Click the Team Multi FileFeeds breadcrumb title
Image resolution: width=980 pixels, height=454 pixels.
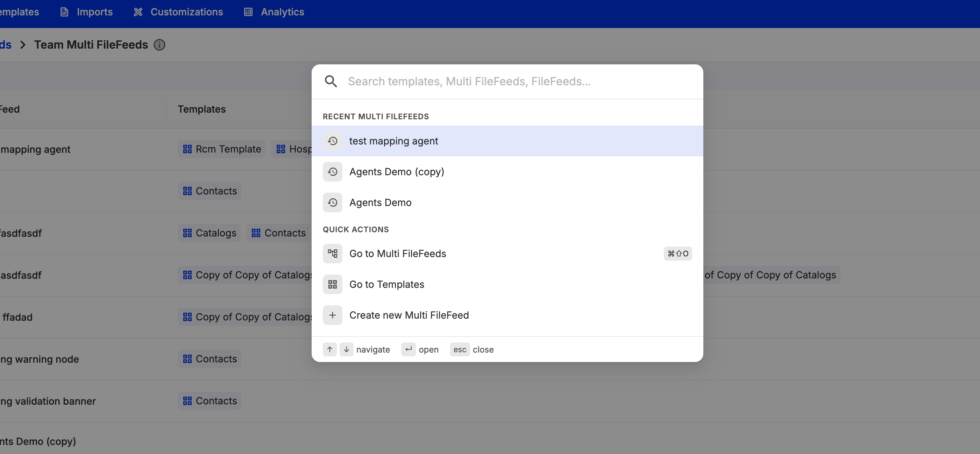tap(91, 44)
